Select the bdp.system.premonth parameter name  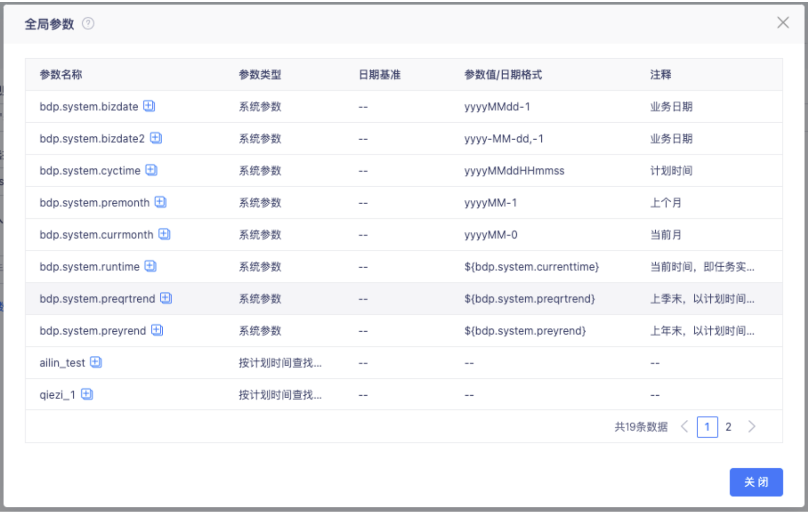pos(95,203)
